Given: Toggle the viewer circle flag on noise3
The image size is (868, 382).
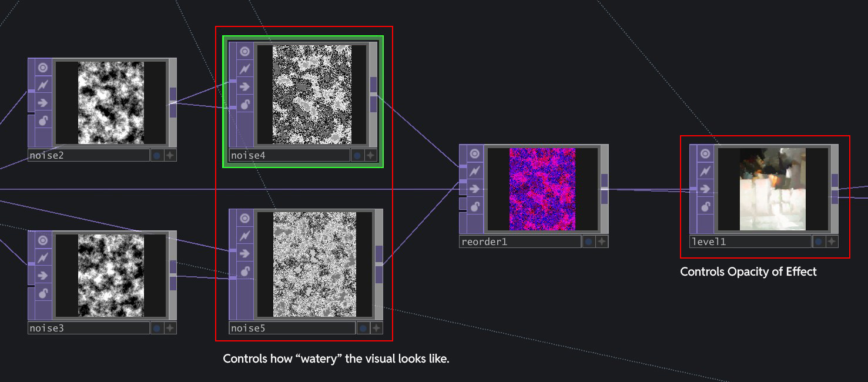Looking at the screenshot, I should coord(43,240).
